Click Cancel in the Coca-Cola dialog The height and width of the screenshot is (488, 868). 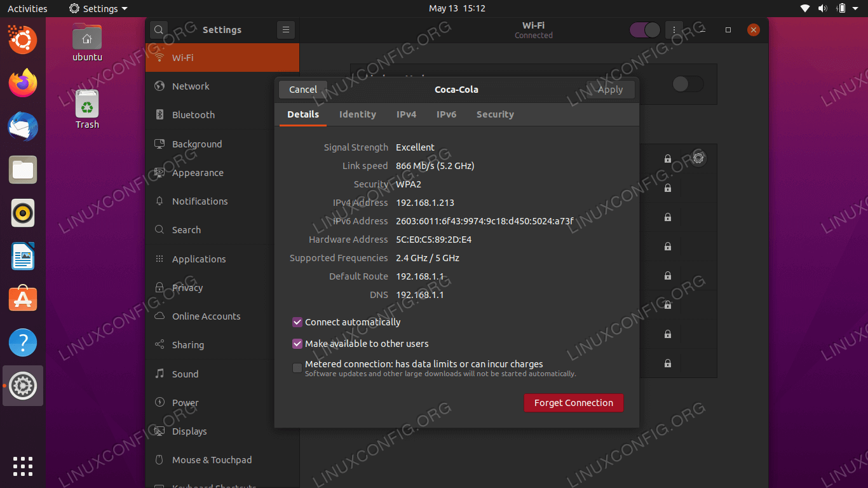point(303,90)
